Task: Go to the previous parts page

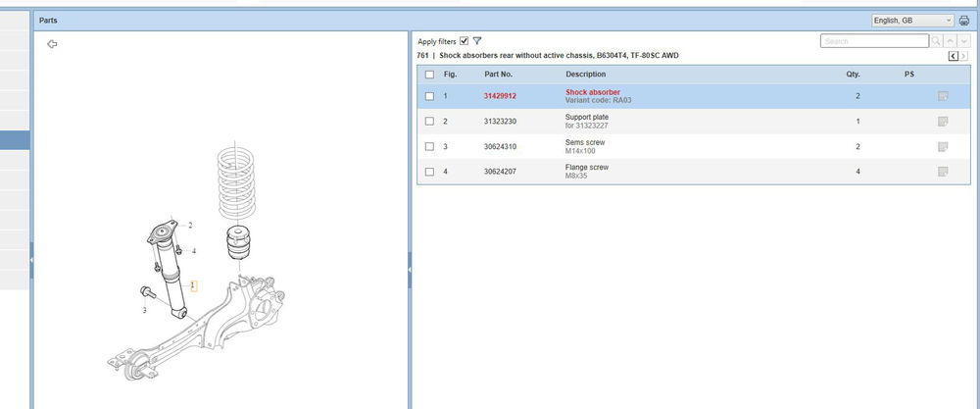Action: coord(954,57)
